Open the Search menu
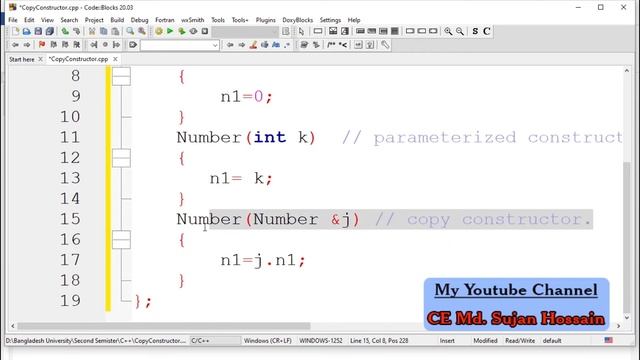 pos(69,20)
